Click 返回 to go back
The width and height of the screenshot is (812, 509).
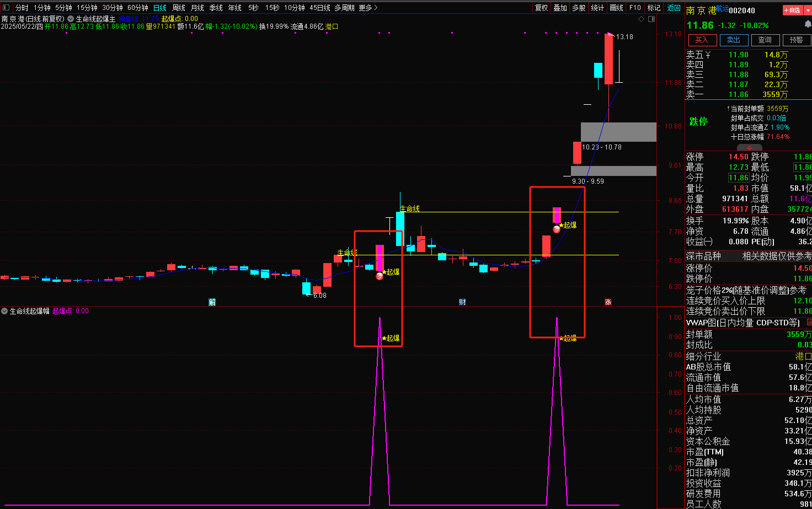[674, 8]
